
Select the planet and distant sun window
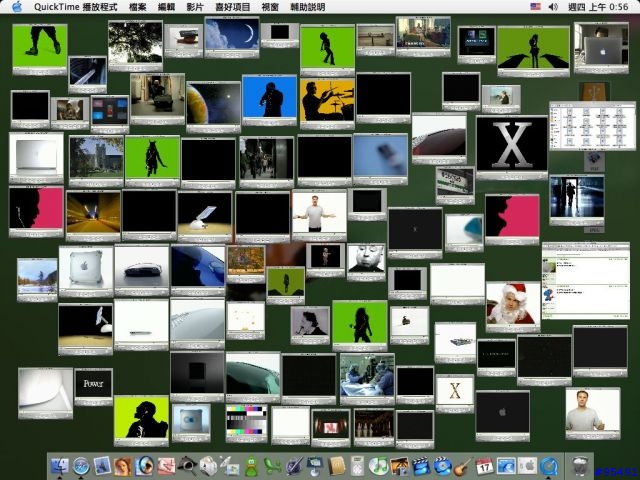pos(213,107)
